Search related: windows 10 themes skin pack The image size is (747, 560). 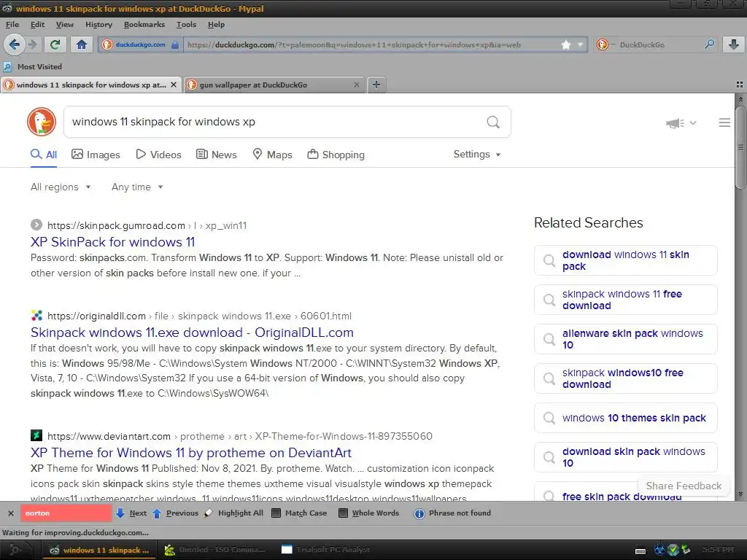click(x=625, y=418)
